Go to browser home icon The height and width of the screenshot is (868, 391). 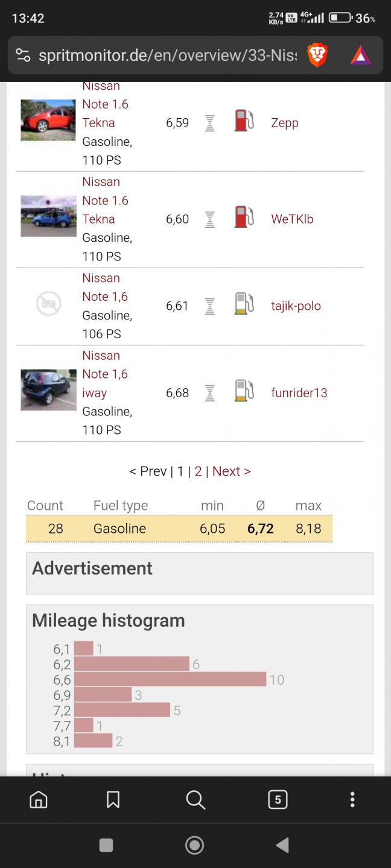39,799
